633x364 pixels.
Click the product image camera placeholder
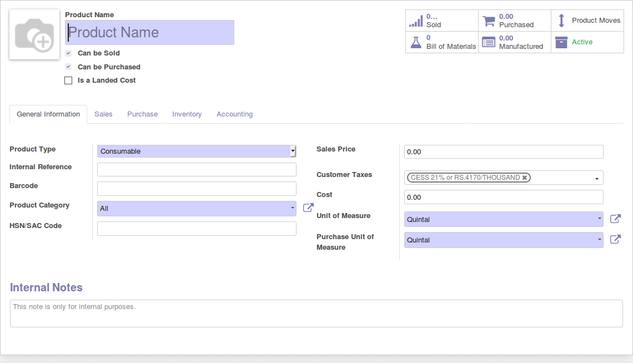pyautogui.click(x=34, y=34)
